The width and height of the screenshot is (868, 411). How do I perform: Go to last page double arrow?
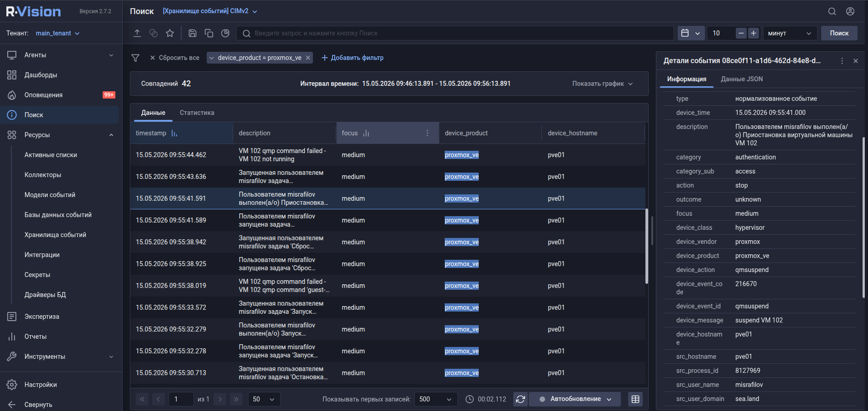(x=236, y=399)
